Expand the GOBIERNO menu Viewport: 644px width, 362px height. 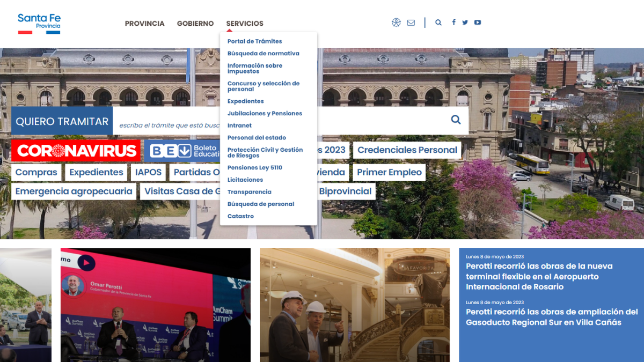[x=195, y=24]
